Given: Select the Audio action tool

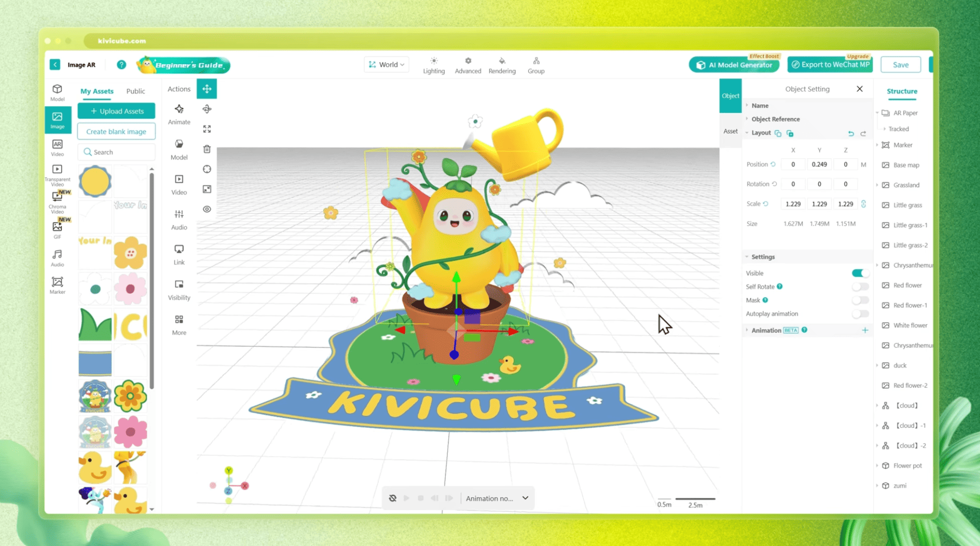Looking at the screenshot, I should [179, 220].
